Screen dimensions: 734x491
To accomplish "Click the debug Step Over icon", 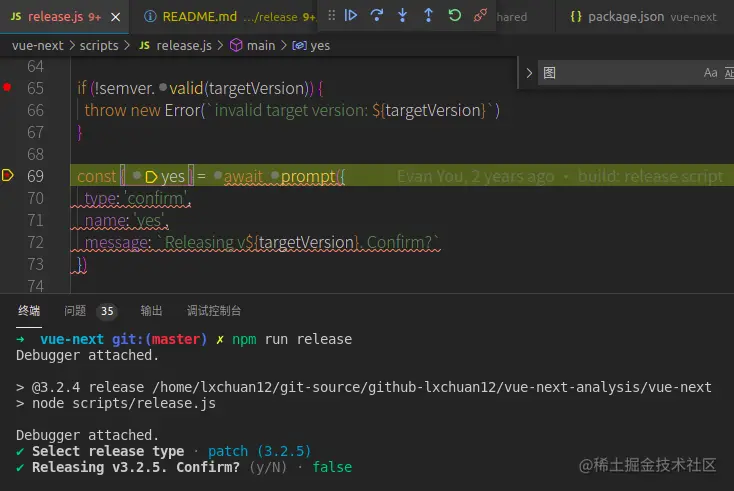I will click(377, 15).
